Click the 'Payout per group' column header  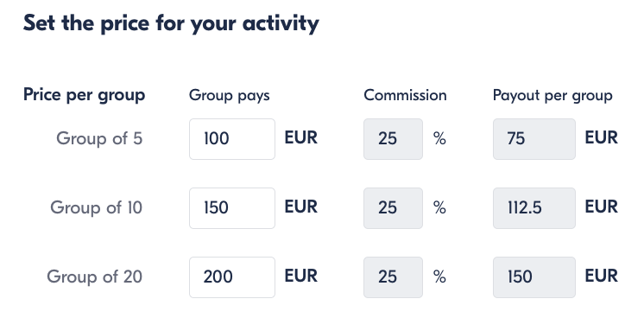point(552,95)
